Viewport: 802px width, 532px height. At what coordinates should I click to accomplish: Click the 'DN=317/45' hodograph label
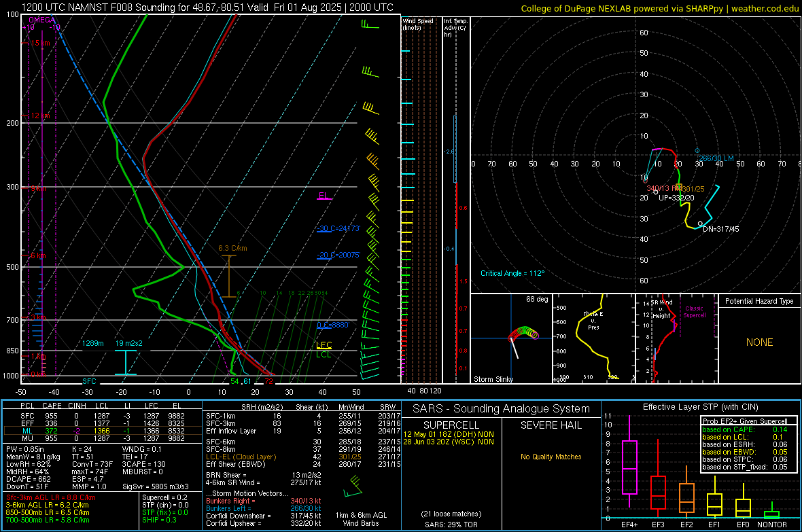point(720,229)
